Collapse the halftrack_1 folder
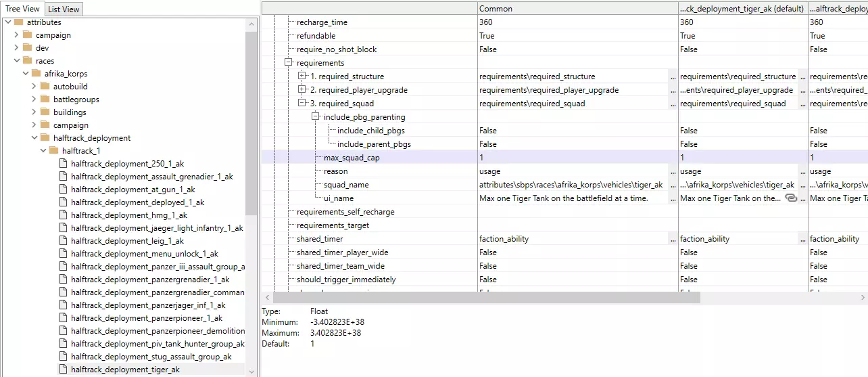 [x=43, y=151]
